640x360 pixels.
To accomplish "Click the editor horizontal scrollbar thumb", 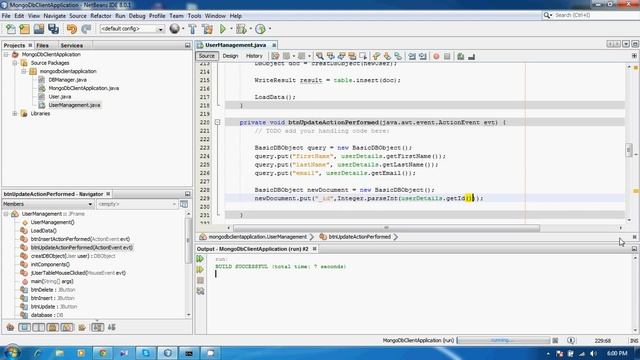I will click(386, 228).
